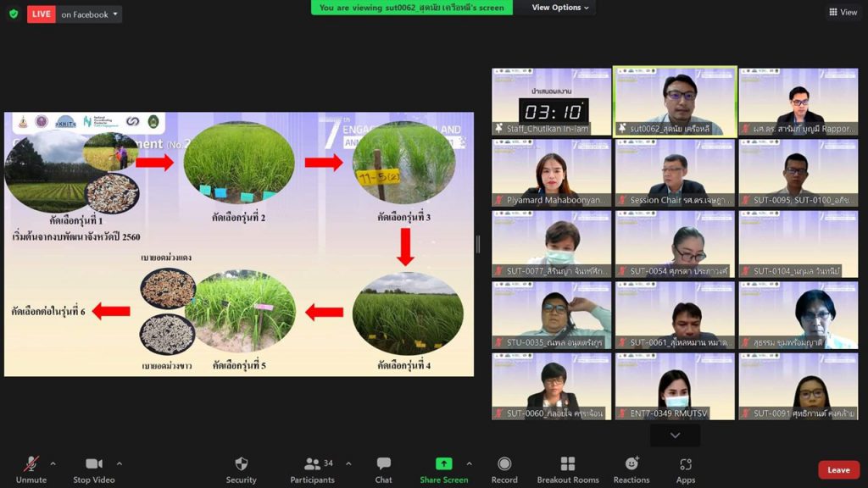The image size is (868, 488).
Task: Click the 'คัดเลือกรุ่นที่ 4' slide caption
Action: pyautogui.click(x=403, y=364)
